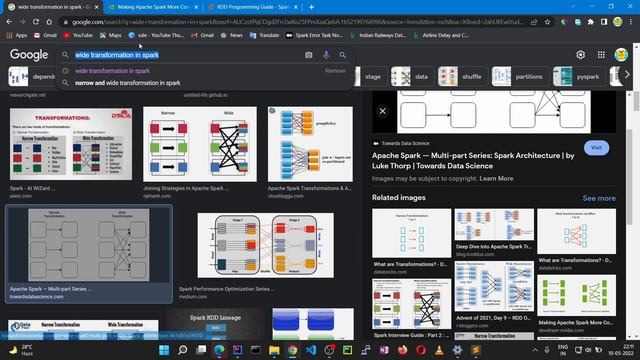This screenshot has height=360, width=640.
Task: Launch VLC media player from the taskbar
Action: [x=439, y=350]
